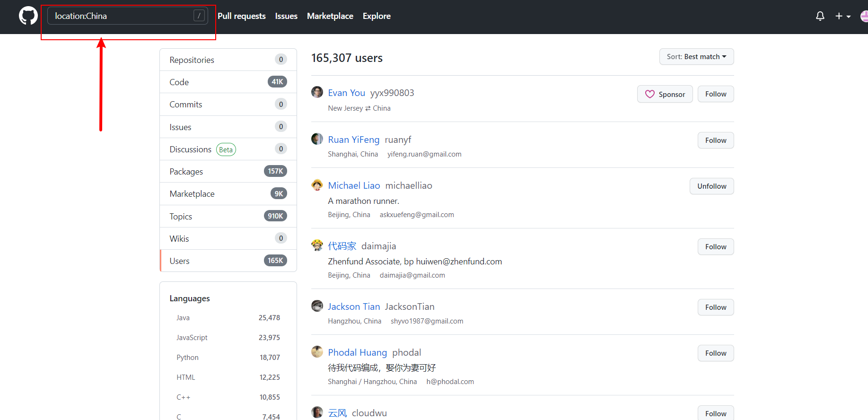Open Jackson Tian's profile link
Screen dimensions: 868x420
354,306
